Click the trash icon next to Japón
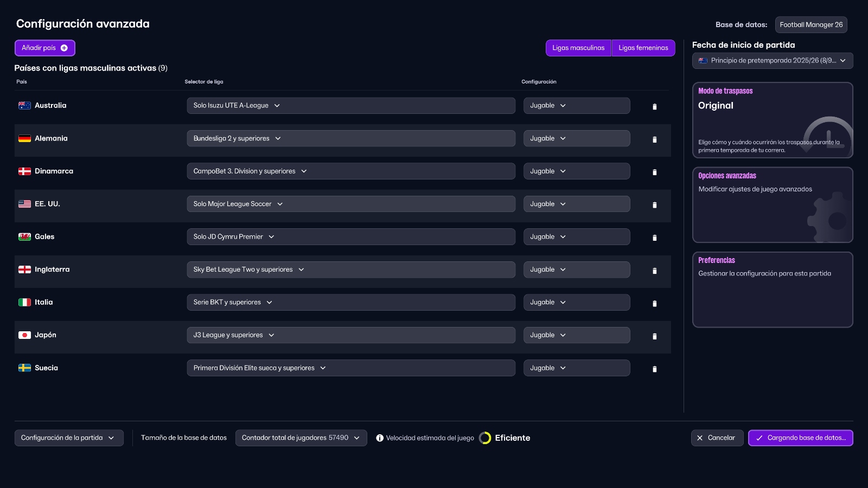Viewport: 868px width, 488px height. coord(654,336)
